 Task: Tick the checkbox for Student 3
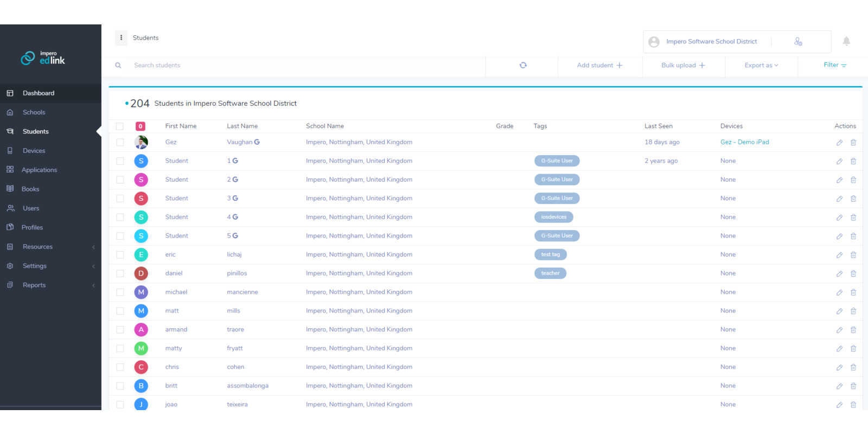pos(120,199)
